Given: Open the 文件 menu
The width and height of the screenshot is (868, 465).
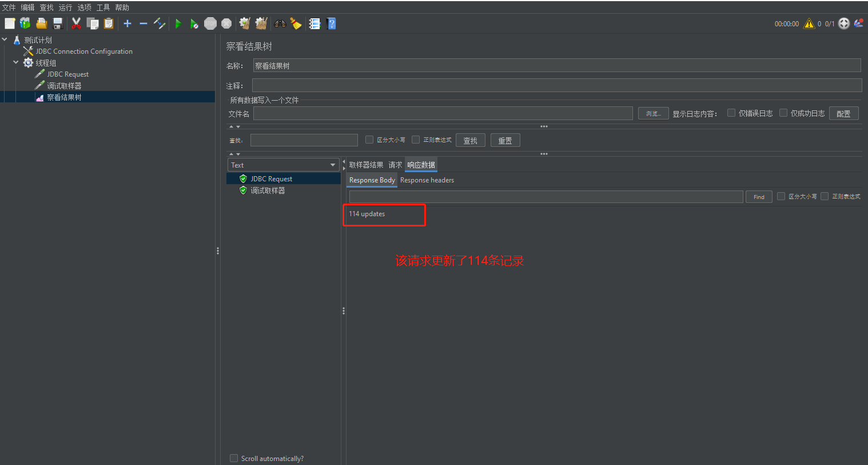Looking at the screenshot, I should pyautogui.click(x=9, y=7).
